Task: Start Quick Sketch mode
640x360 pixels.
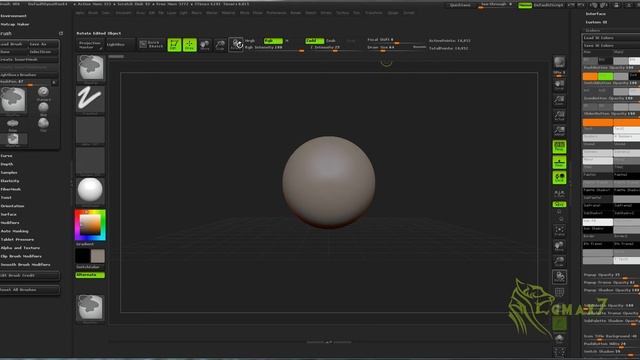Action: 151,44
